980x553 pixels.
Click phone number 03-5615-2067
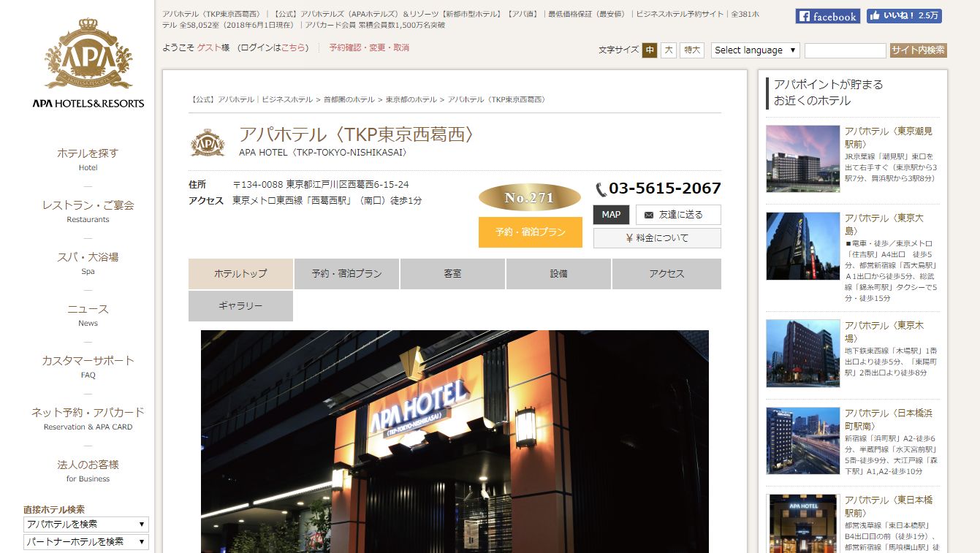point(665,188)
